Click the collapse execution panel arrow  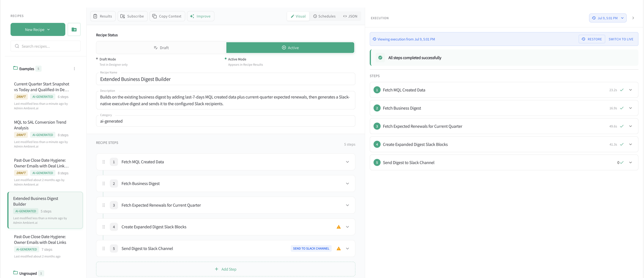click(633, 18)
